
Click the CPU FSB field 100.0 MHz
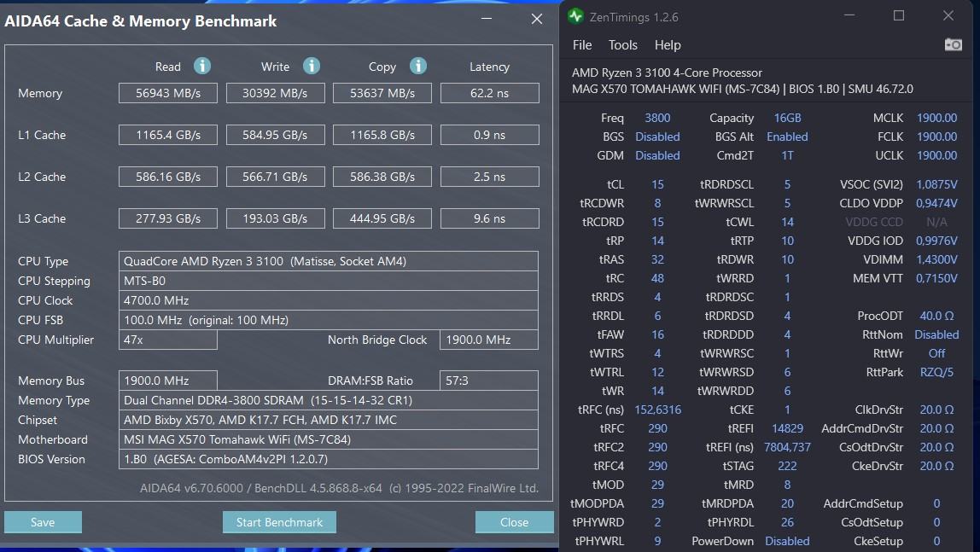[328, 320]
